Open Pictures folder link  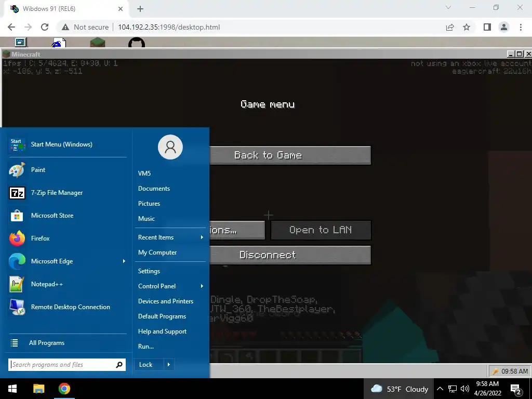click(x=149, y=204)
